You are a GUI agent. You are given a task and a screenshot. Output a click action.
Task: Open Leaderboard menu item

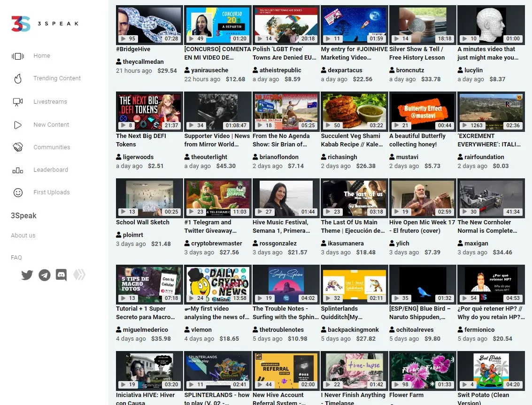click(x=51, y=169)
